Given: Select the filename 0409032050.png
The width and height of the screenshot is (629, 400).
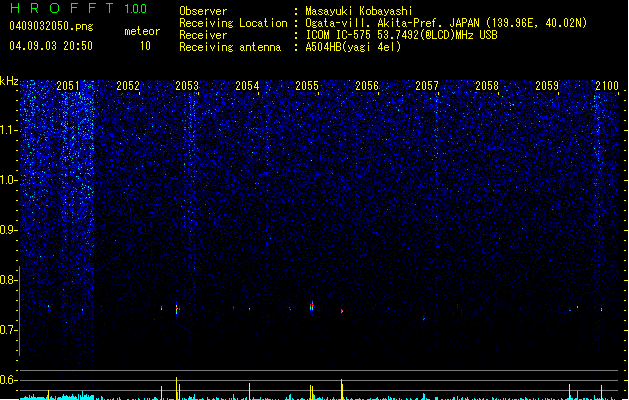Looking at the screenshot, I should tap(51, 26).
